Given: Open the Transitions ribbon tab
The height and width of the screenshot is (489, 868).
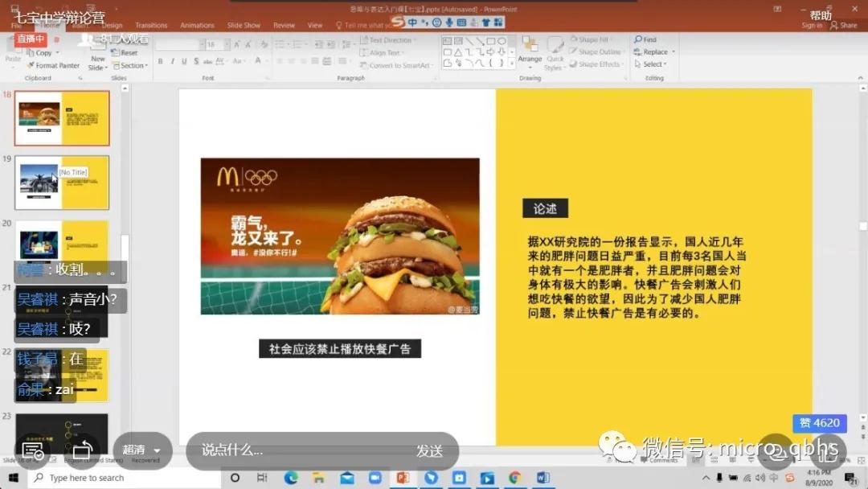Looking at the screenshot, I should [151, 26].
